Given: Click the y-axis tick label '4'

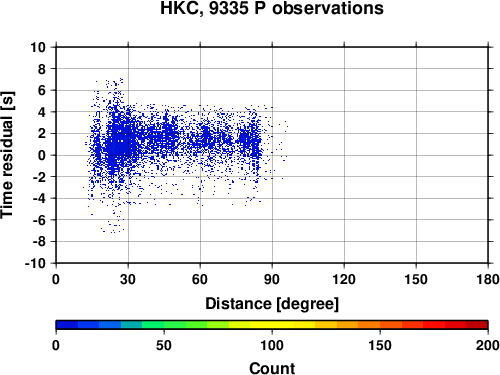Looking at the screenshot, I should click(42, 112).
